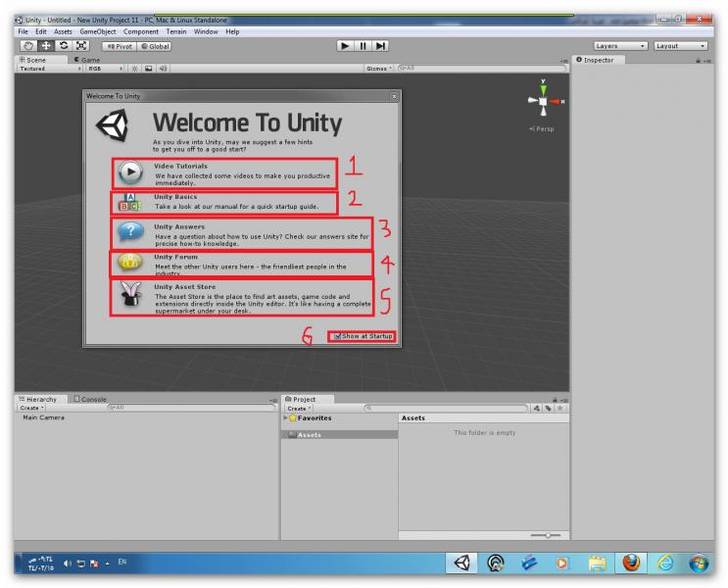Toggle the Global handle rotation button
The height and width of the screenshot is (588, 728).
point(155,46)
